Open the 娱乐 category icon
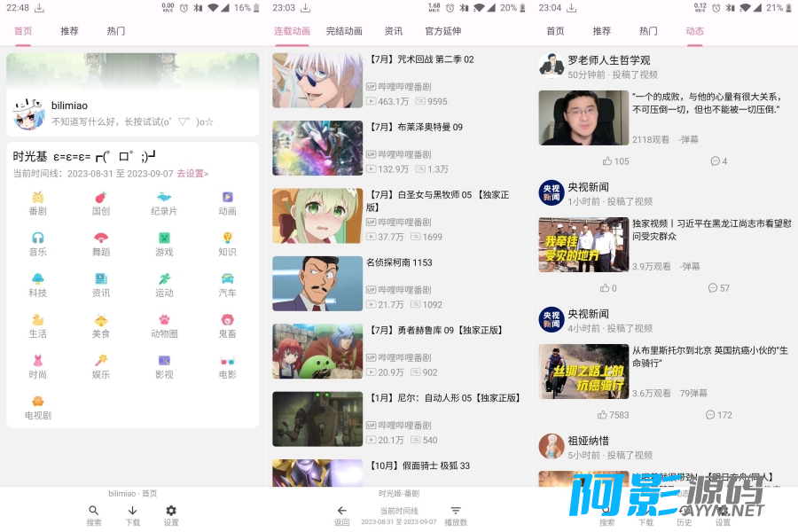Screen dimensions: 798x532 101,367
